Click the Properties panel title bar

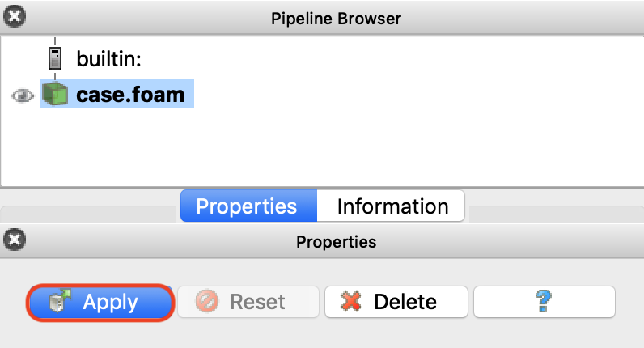[x=335, y=240]
